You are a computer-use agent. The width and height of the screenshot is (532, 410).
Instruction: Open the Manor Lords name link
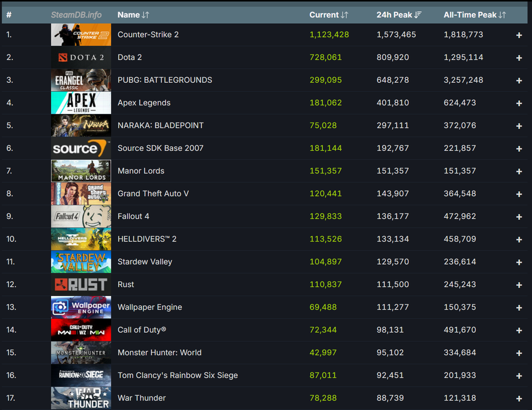click(141, 171)
